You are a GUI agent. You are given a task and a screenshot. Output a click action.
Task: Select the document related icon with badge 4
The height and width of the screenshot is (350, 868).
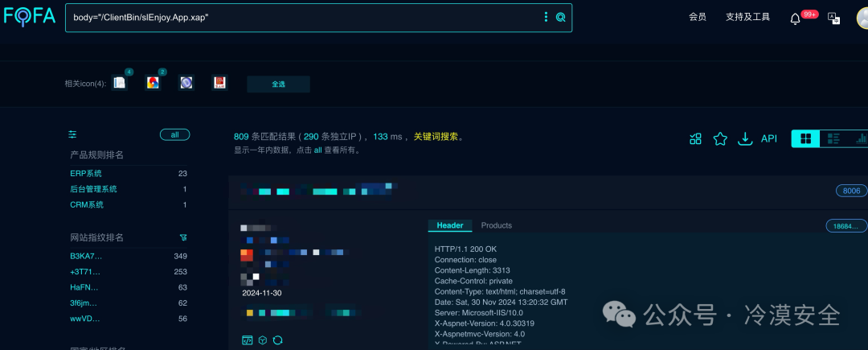pos(120,83)
